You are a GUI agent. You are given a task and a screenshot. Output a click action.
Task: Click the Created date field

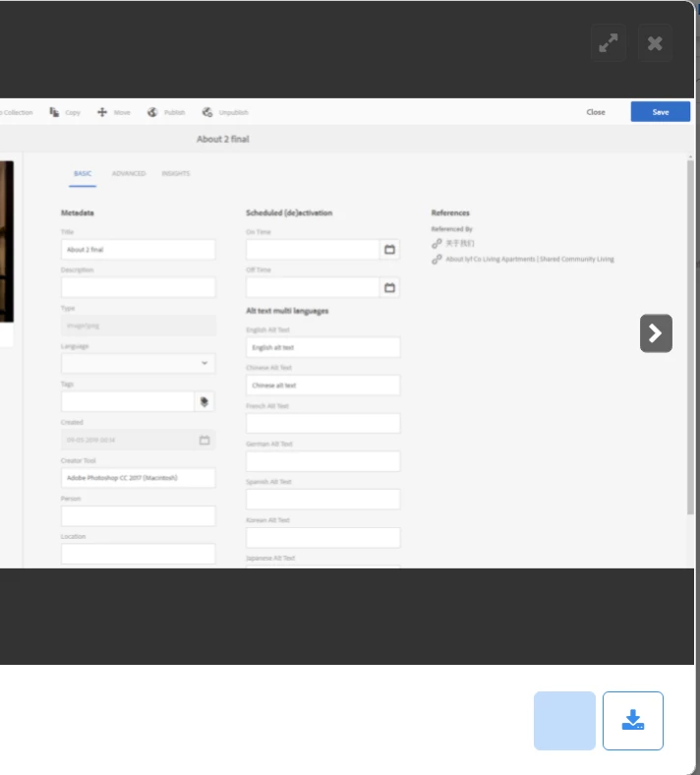138,440
